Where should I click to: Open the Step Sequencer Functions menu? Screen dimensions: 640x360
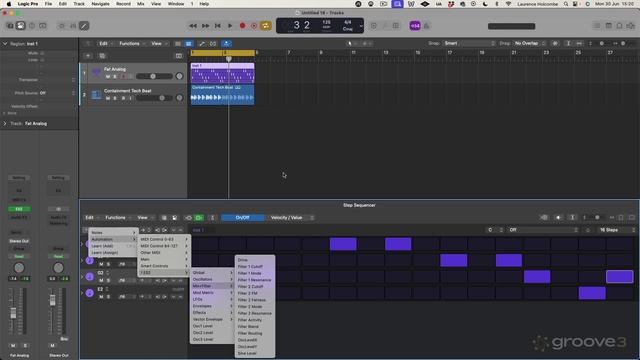click(x=116, y=218)
